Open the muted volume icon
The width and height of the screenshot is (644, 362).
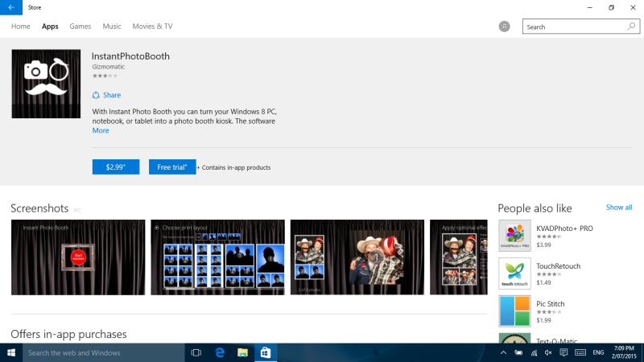pyautogui.click(x=548, y=352)
